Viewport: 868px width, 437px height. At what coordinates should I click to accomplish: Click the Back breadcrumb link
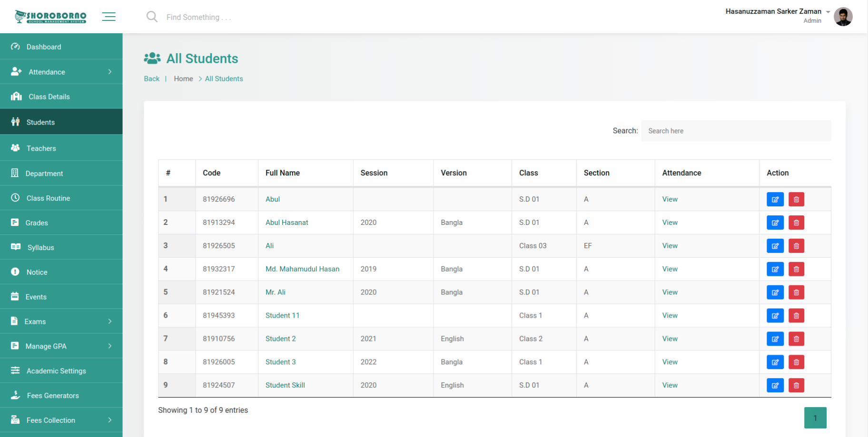[x=152, y=79]
